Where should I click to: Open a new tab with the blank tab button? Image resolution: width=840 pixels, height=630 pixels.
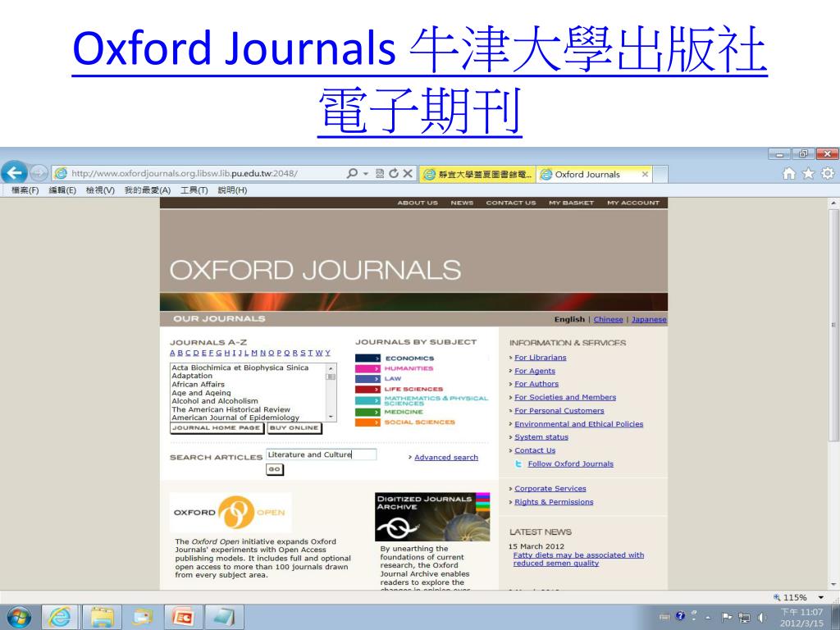click(660, 174)
